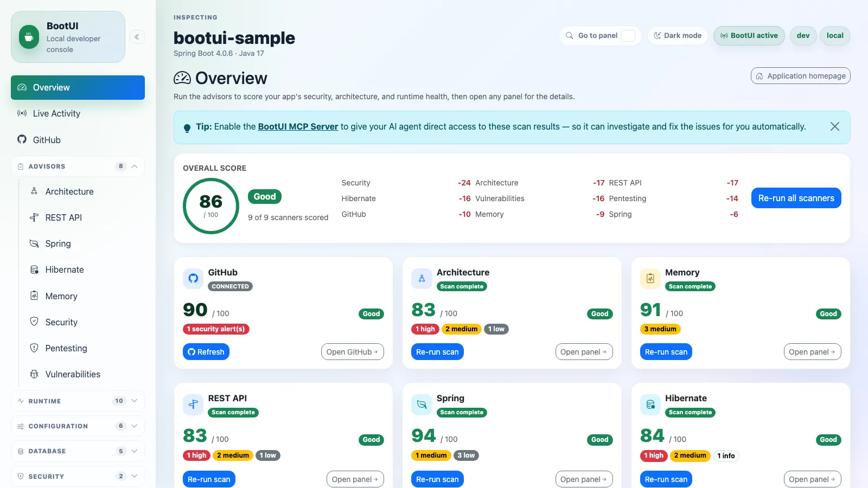The height and width of the screenshot is (488, 868).
Task: Click the 3 medium badge on Memory card
Action: 660,329
